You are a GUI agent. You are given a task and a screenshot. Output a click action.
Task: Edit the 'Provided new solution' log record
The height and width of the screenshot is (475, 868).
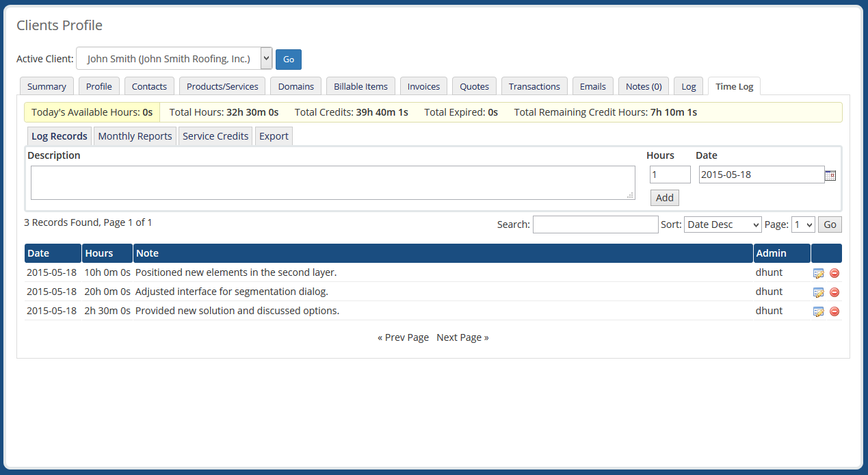coord(819,311)
